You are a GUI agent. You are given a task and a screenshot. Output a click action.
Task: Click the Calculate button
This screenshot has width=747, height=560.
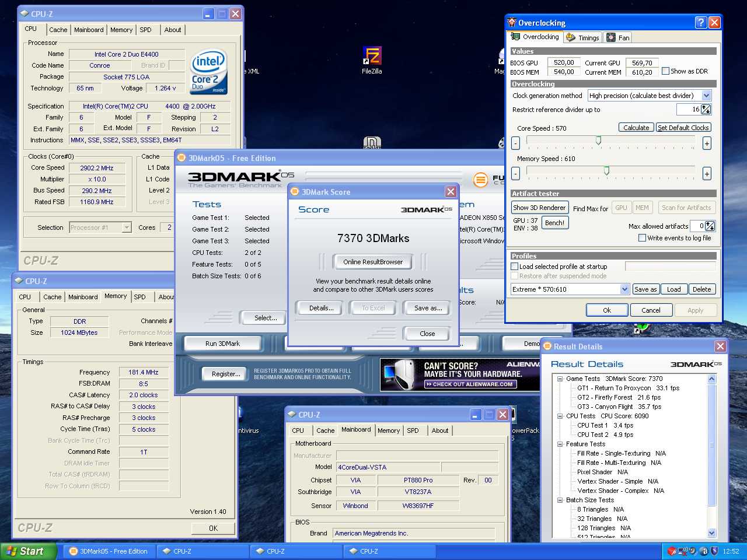636,128
